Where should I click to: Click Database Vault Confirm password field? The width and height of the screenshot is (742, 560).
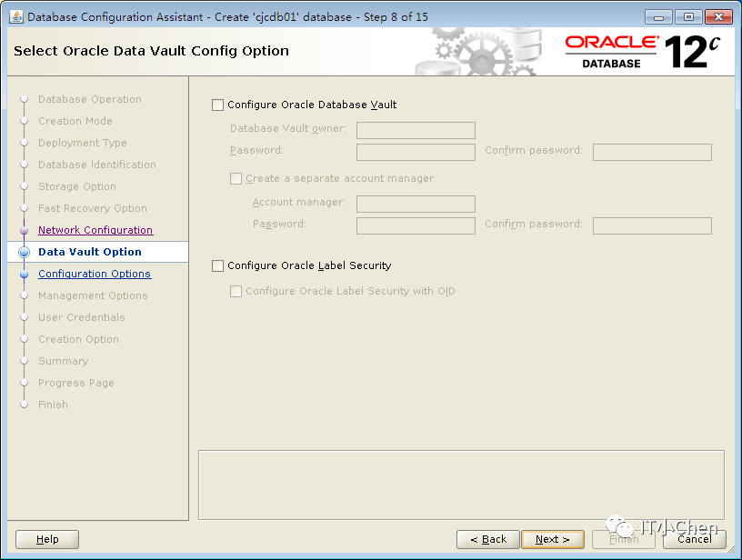[x=652, y=152]
